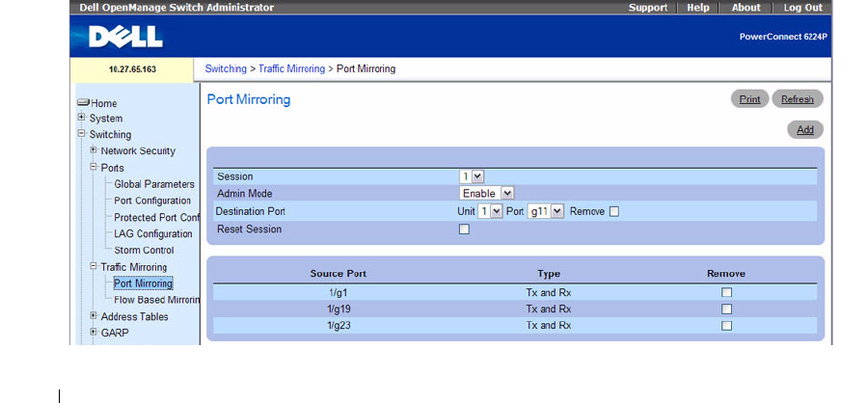Check Remove box for source port 1/g19

click(727, 309)
